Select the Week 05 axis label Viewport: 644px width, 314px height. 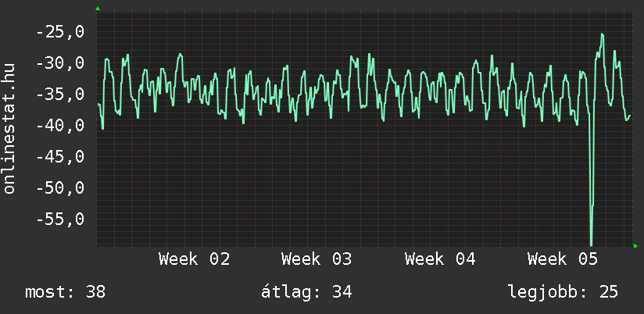pyautogui.click(x=563, y=259)
